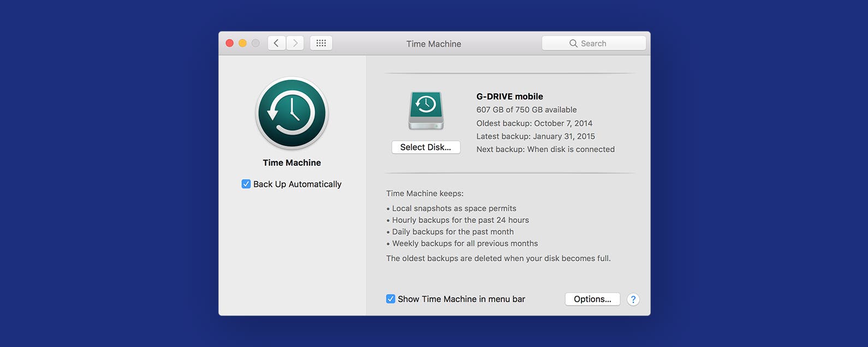Click the Time Machine window title

(433, 44)
